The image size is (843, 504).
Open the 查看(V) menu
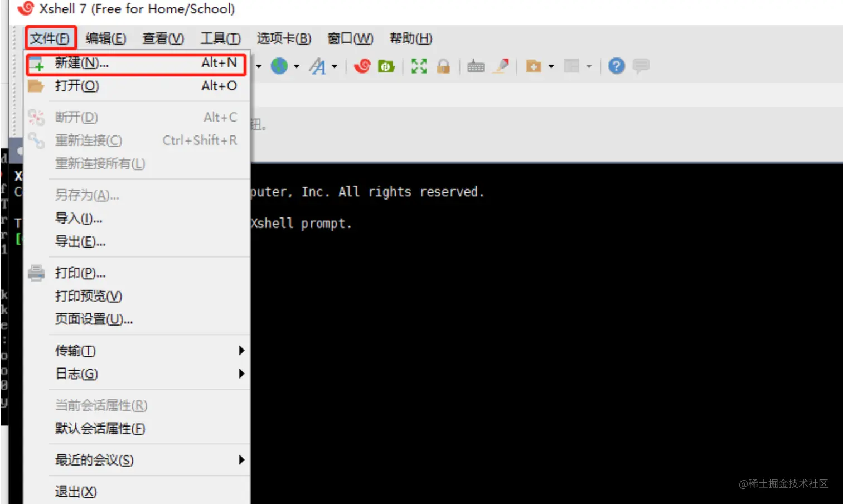[163, 38]
